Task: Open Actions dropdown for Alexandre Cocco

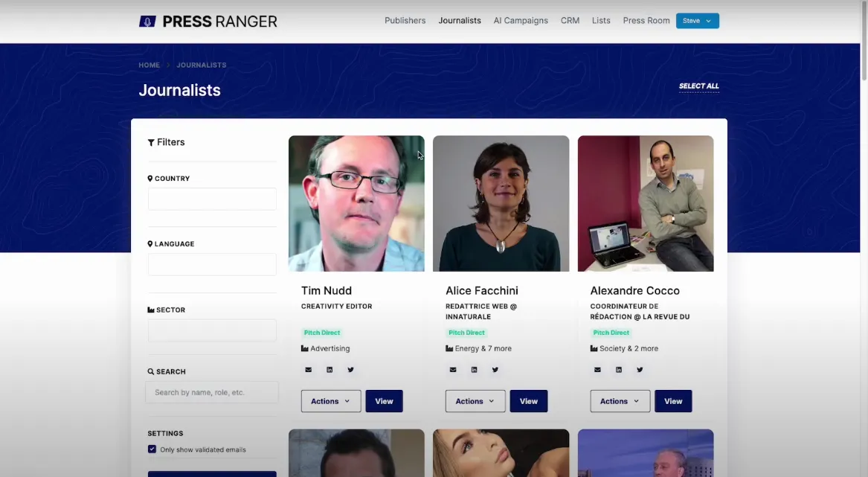Action: 620,401
